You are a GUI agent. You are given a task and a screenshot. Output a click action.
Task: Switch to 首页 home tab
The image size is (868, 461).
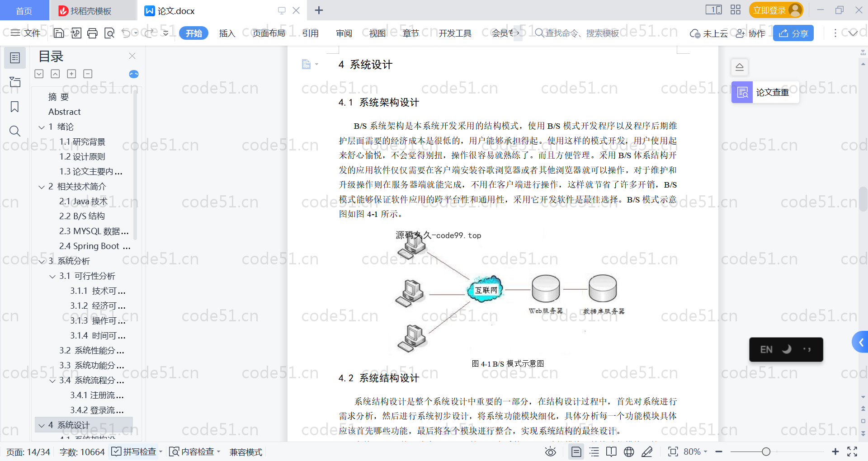(x=24, y=10)
